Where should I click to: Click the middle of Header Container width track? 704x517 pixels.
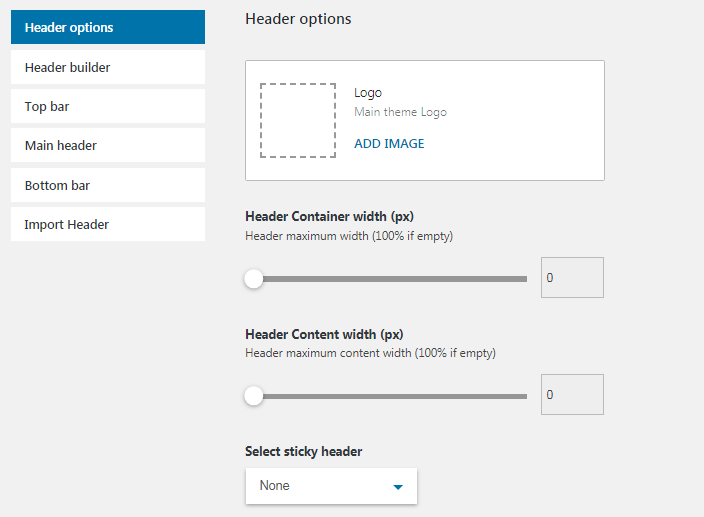point(390,279)
